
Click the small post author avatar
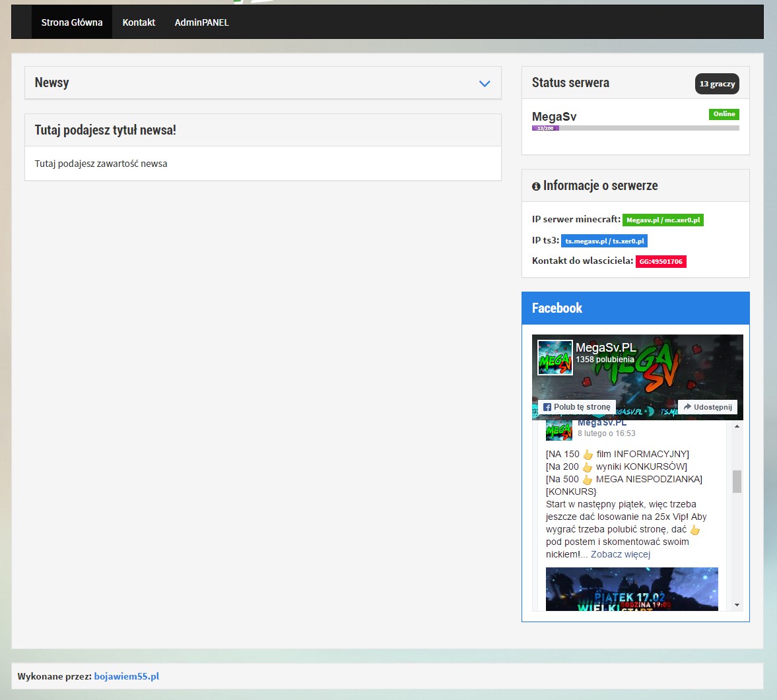click(x=558, y=430)
